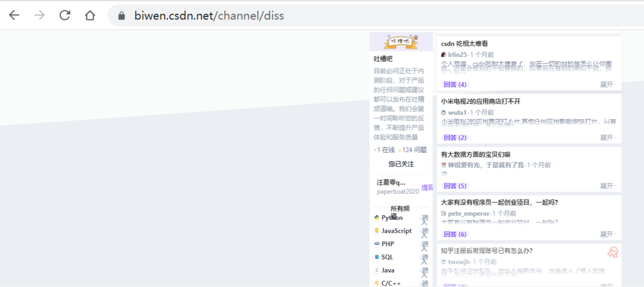Image resolution: width=644 pixels, height=287 pixels.
Task: Click the paperboat2020 username text
Action: pos(398,191)
